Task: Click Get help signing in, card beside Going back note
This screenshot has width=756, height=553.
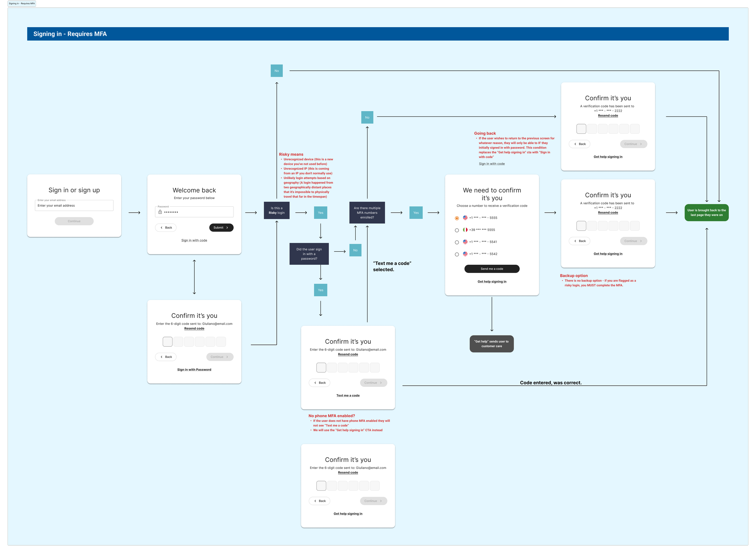Action: [x=608, y=157]
